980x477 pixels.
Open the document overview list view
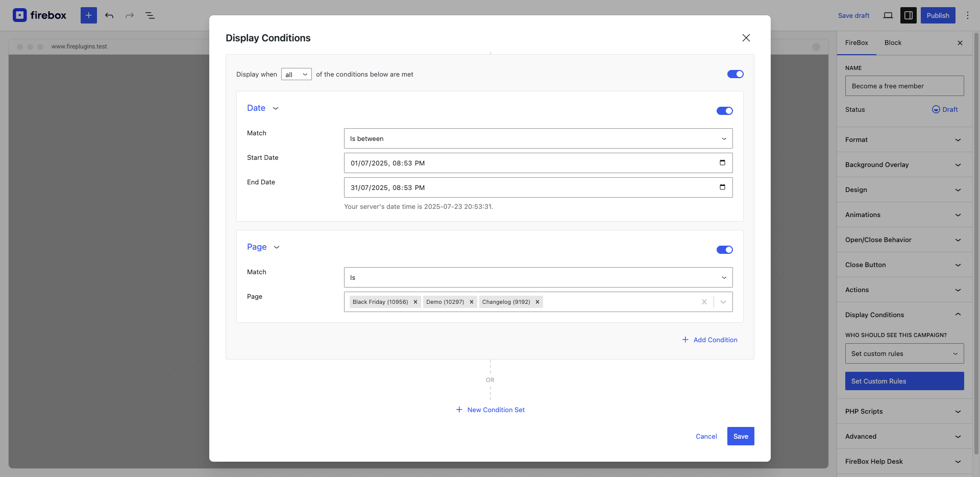click(150, 15)
